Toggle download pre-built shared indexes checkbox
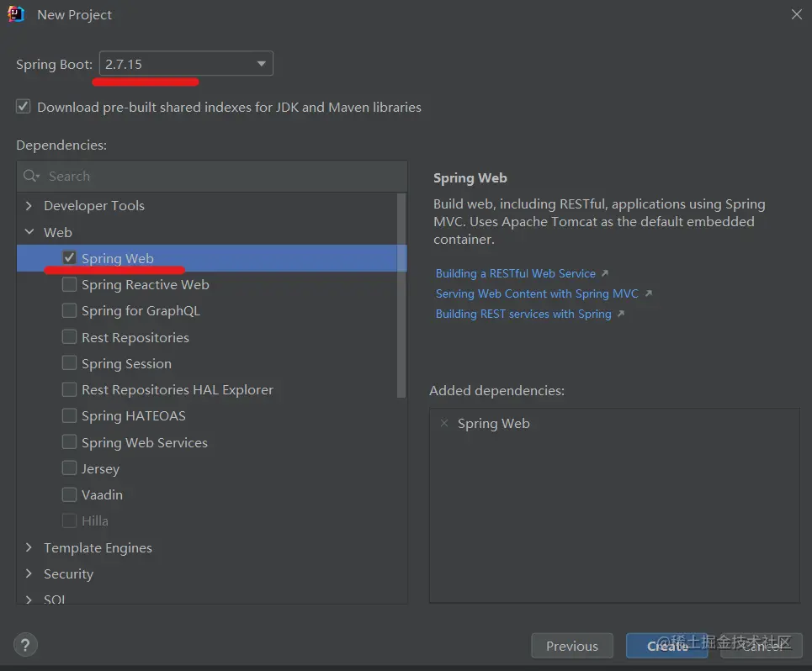This screenshot has width=812, height=671. click(x=24, y=107)
